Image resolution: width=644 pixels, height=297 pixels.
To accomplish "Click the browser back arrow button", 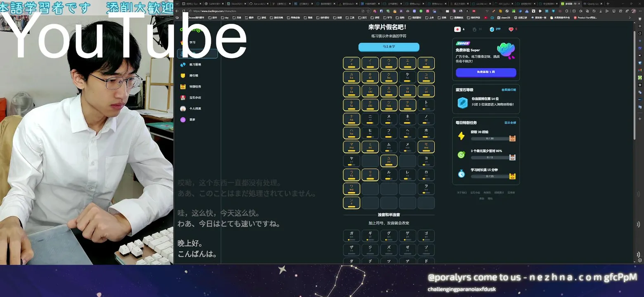I will (177, 11).
